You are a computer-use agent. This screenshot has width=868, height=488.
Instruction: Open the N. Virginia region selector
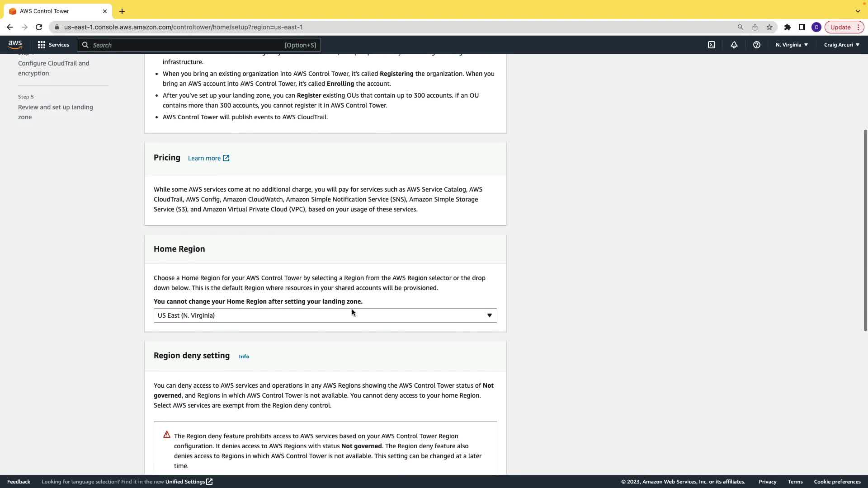tap(792, 45)
